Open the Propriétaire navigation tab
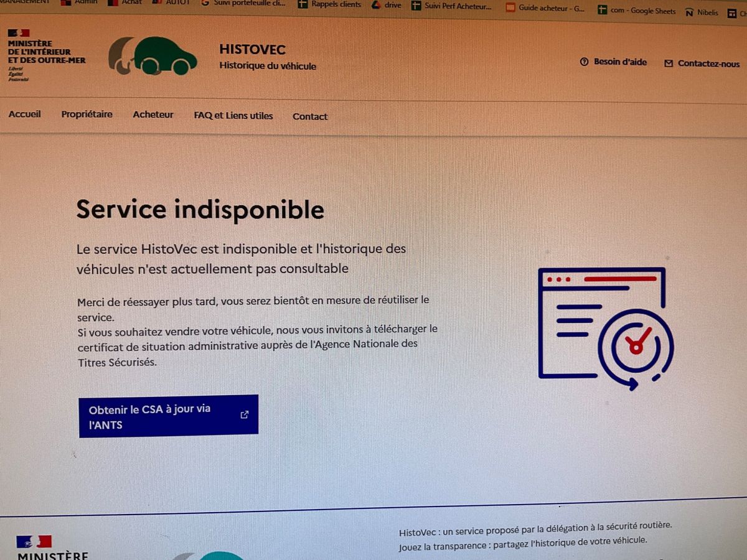The image size is (747, 560). [x=87, y=114]
